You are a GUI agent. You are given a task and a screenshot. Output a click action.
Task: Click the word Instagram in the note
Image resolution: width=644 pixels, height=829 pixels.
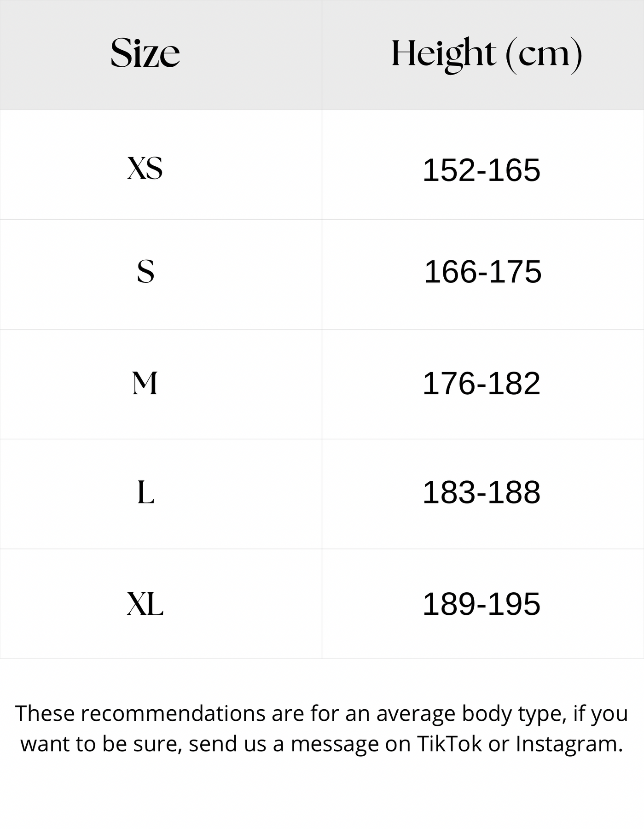pyautogui.click(x=569, y=744)
